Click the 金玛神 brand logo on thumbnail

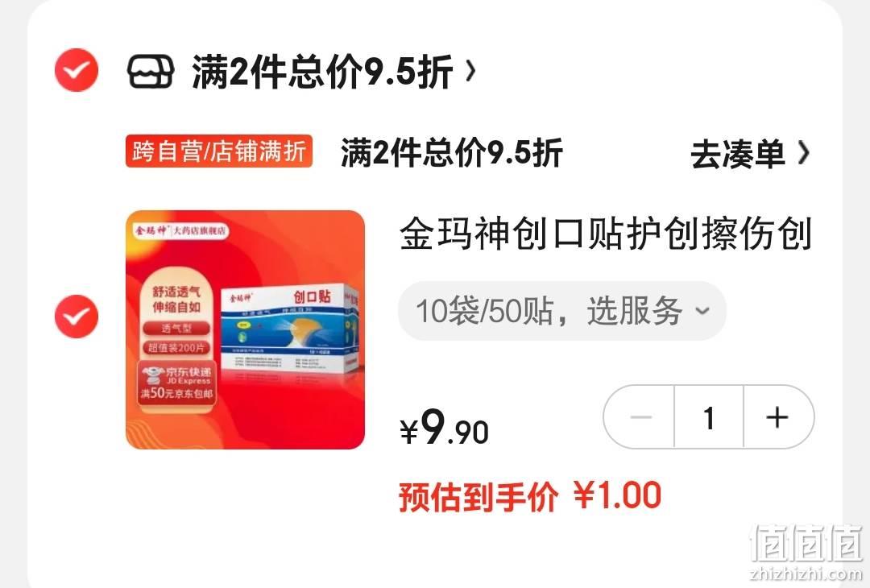(x=151, y=230)
